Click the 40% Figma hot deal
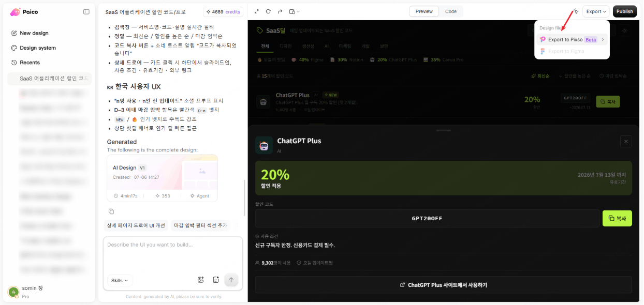The image size is (644, 305). [308, 60]
